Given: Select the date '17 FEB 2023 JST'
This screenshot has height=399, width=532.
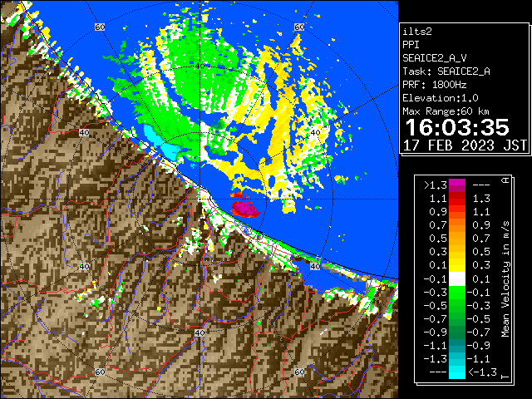Looking at the screenshot, I should pyautogui.click(x=465, y=145).
